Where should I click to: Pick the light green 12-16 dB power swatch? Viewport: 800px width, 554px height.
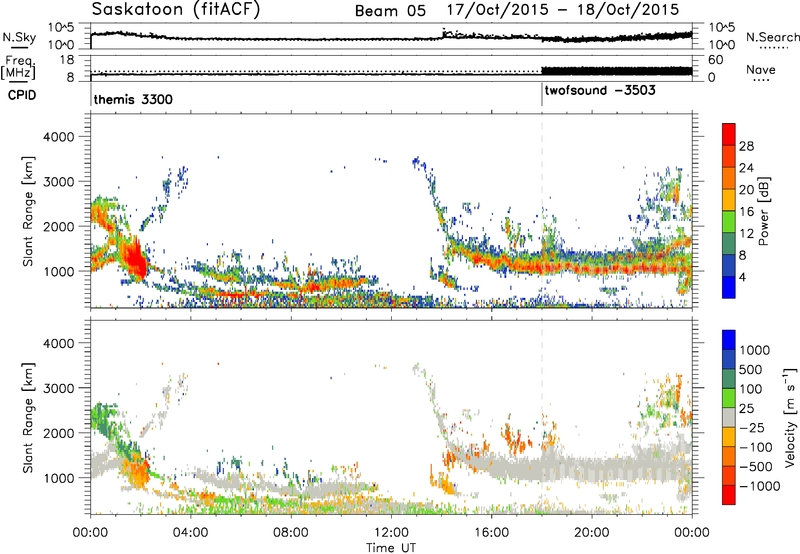[x=729, y=222]
